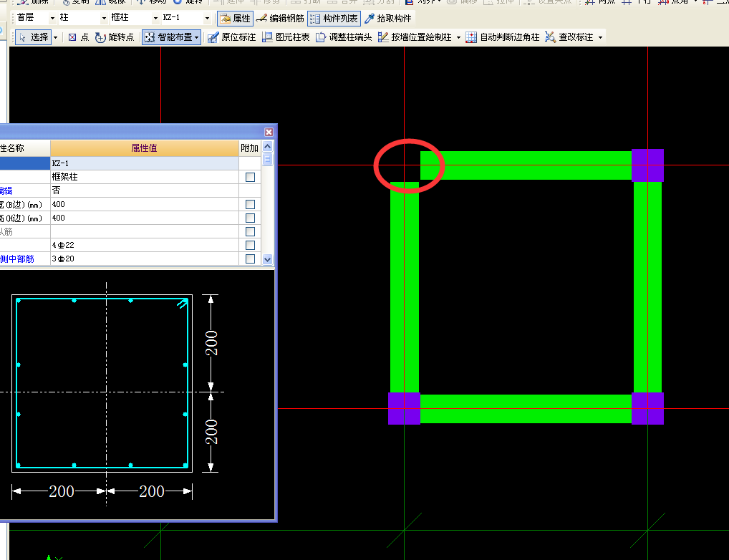
Task: Tick 附加 checkbox for the 3Φ20 row
Action: (x=250, y=259)
